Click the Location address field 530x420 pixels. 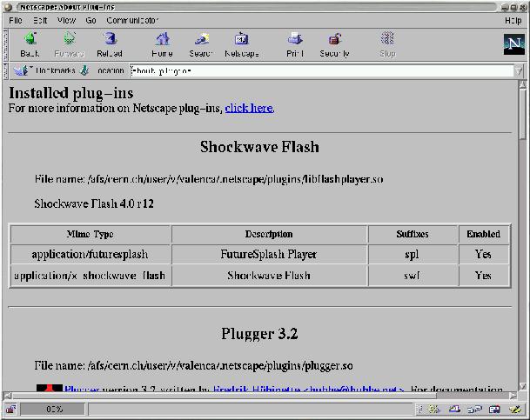tap(322, 70)
